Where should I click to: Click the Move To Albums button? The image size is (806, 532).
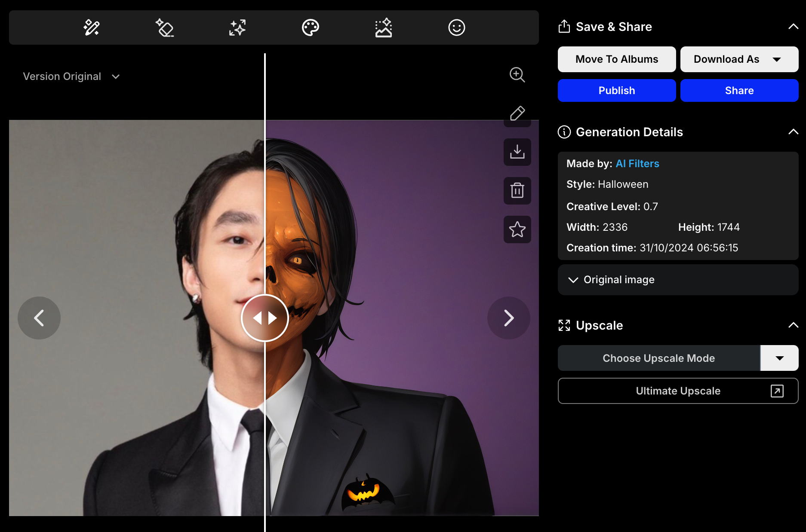[617, 59]
